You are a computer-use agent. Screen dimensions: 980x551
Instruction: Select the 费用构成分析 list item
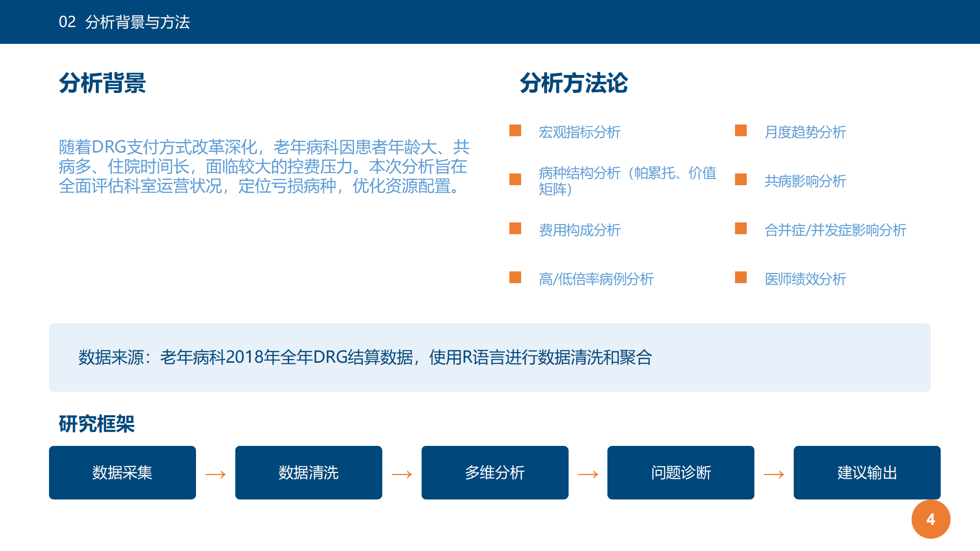[x=580, y=230]
